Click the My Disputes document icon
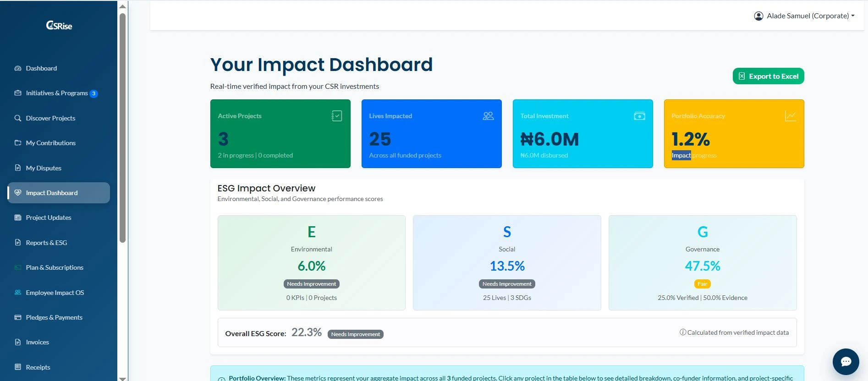Viewport: 868px width, 381px height. point(18,168)
